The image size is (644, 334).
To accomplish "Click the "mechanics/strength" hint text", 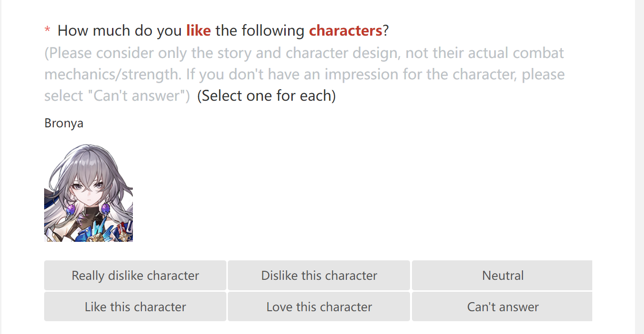I will click(113, 75).
